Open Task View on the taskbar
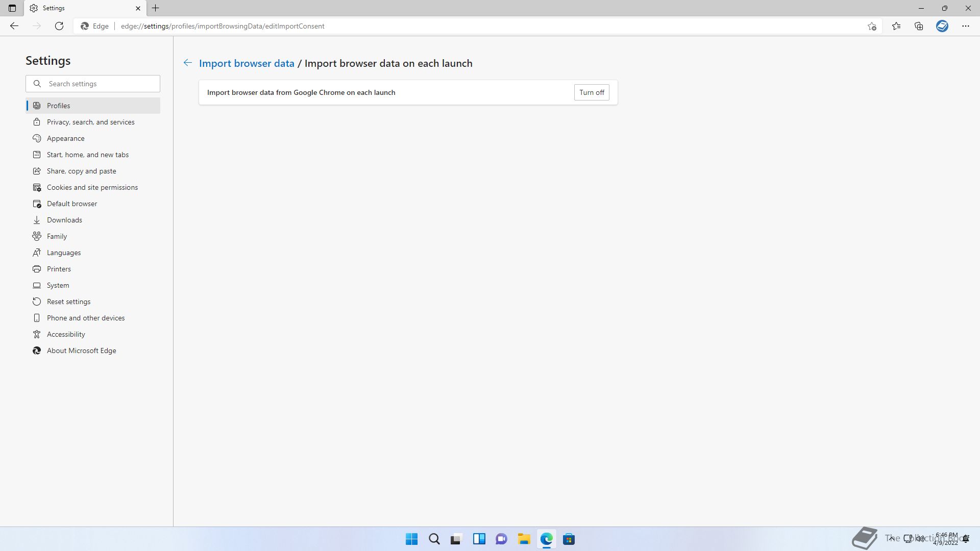 click(x=456, y=539)
